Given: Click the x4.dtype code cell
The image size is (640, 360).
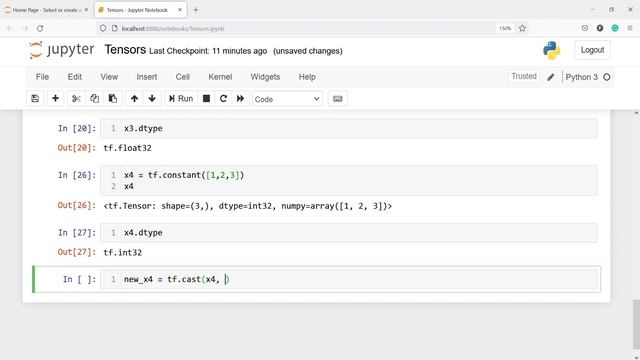Looking at the screenshot, I should (x=349, y=233).
